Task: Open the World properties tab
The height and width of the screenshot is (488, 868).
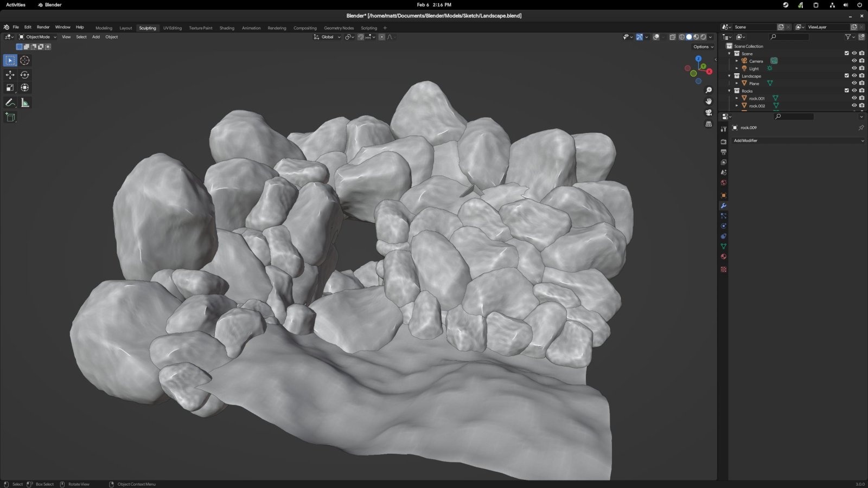Action: 723,183
